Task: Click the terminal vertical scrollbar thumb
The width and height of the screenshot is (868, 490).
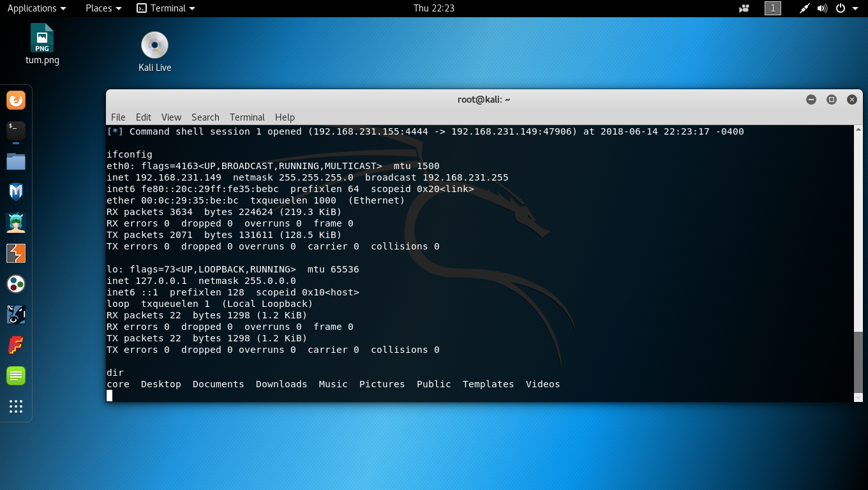Action: point(858,362)
